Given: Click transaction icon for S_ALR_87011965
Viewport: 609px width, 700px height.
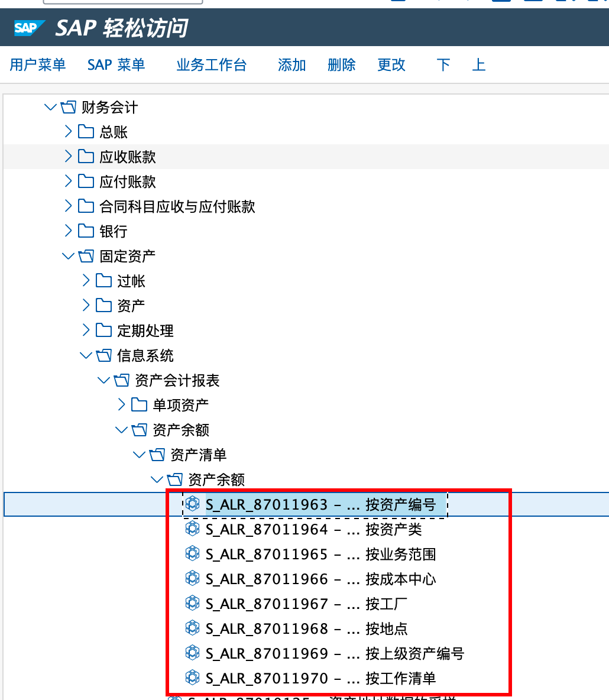Looking at the screenshot, I should coord(192,553).
